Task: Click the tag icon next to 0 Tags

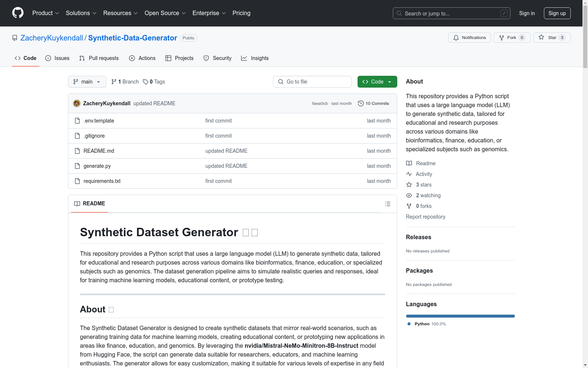Action: (146, 82)
